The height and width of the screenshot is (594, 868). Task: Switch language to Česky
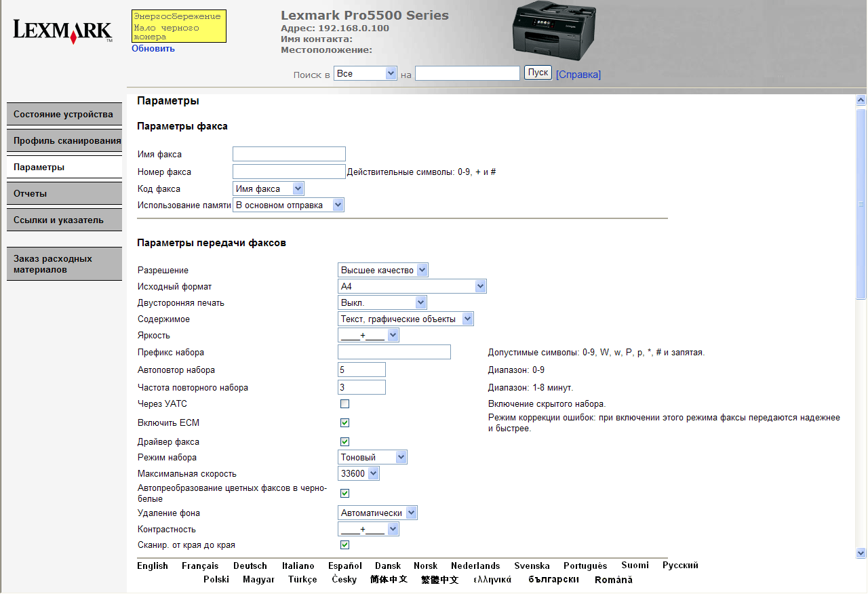(x=344, y=580)
